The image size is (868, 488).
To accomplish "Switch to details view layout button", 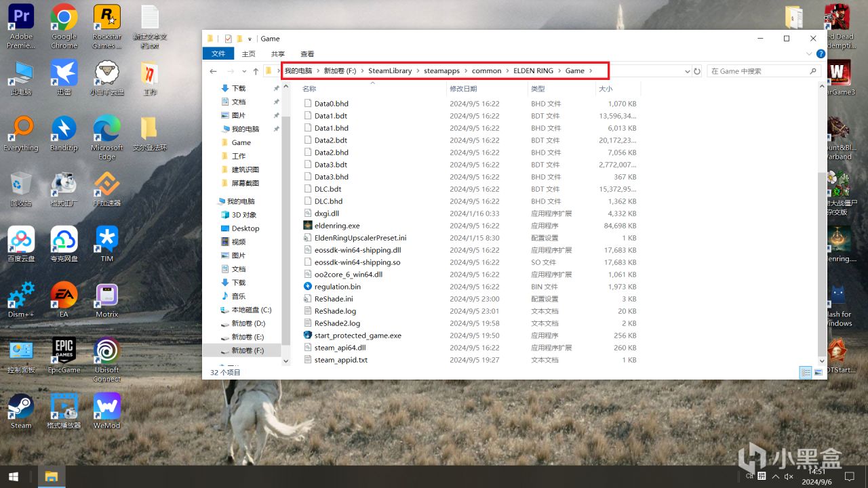I will [x=806, y=372].
